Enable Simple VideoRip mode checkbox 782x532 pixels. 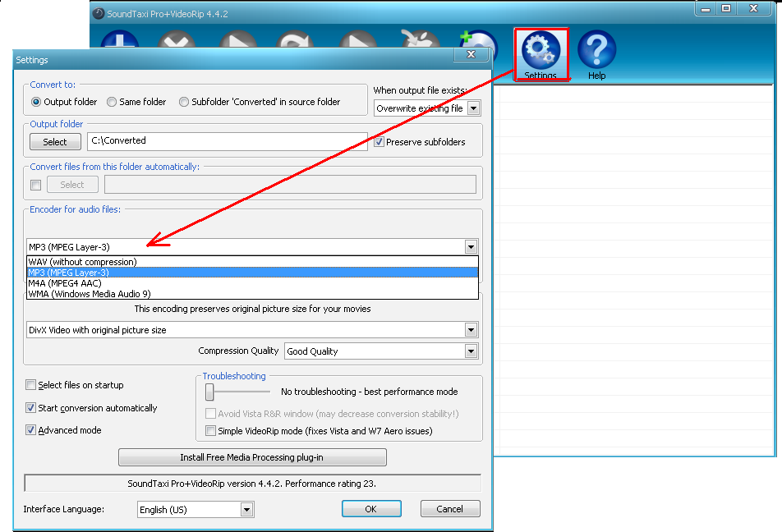tap(211, 431)
